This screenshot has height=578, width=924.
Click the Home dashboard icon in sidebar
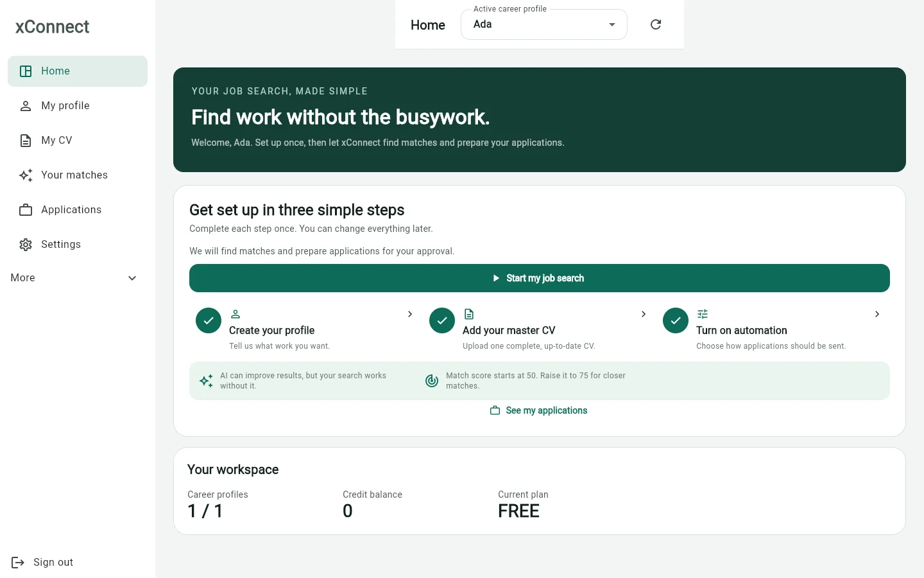tap(26, 71)
